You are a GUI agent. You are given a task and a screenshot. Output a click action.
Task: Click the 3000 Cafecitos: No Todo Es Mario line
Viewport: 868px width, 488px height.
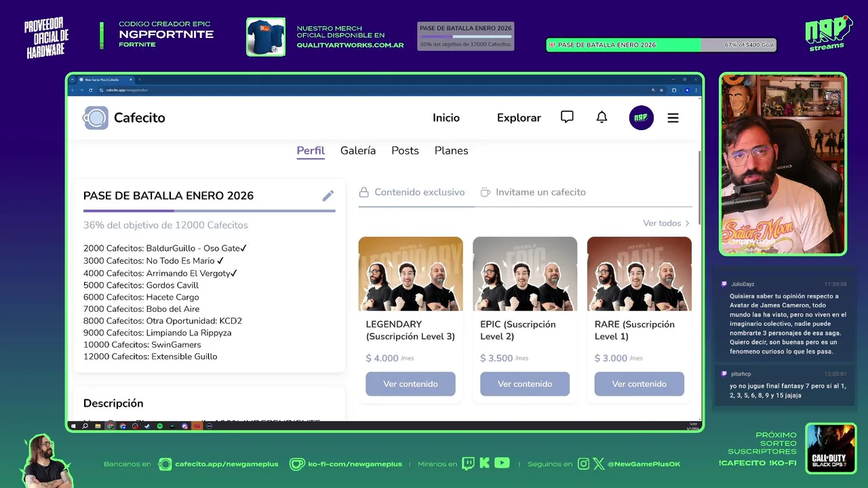tap(153, 261)
